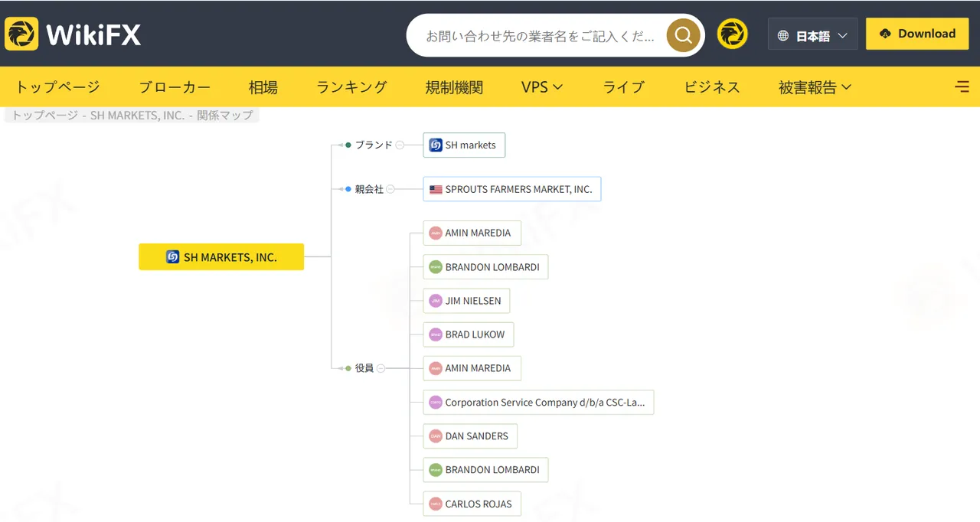This screenshot has width=980, height=522.
Task: Open the 日本語 language dropdown
Action: [812, 34]
